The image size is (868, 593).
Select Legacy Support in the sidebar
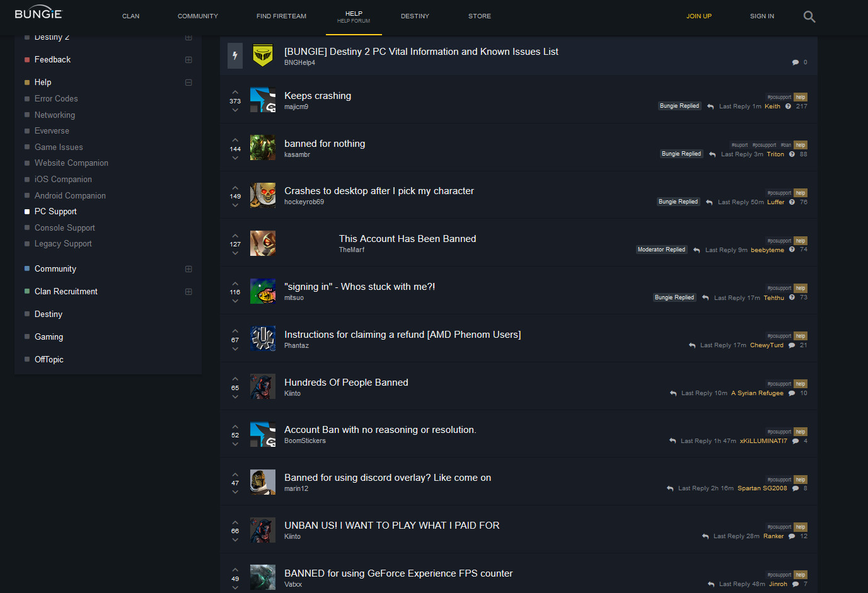point(63,244)
